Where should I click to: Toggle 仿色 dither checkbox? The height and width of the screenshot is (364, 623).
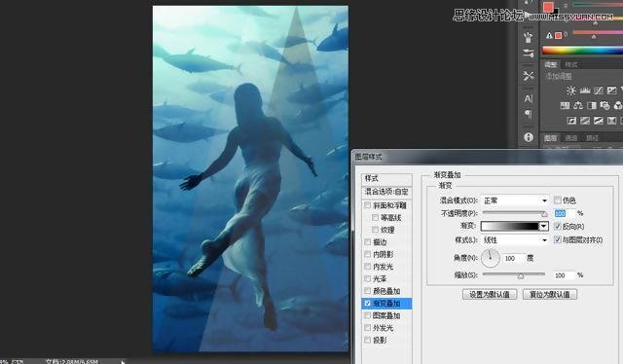[558, 200]
